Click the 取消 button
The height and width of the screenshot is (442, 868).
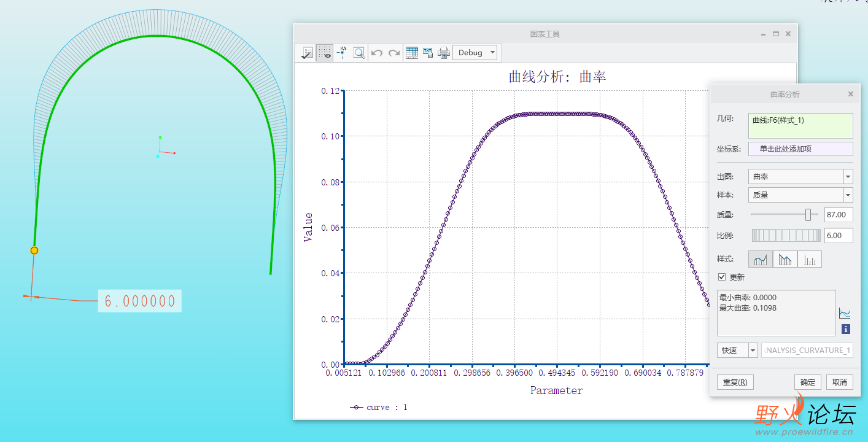click(840, 382)
